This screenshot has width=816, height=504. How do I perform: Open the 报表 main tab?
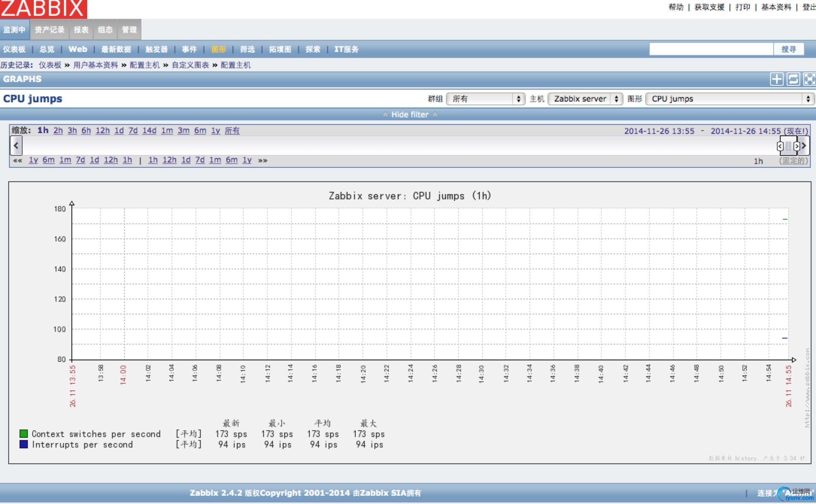point(81,30)
